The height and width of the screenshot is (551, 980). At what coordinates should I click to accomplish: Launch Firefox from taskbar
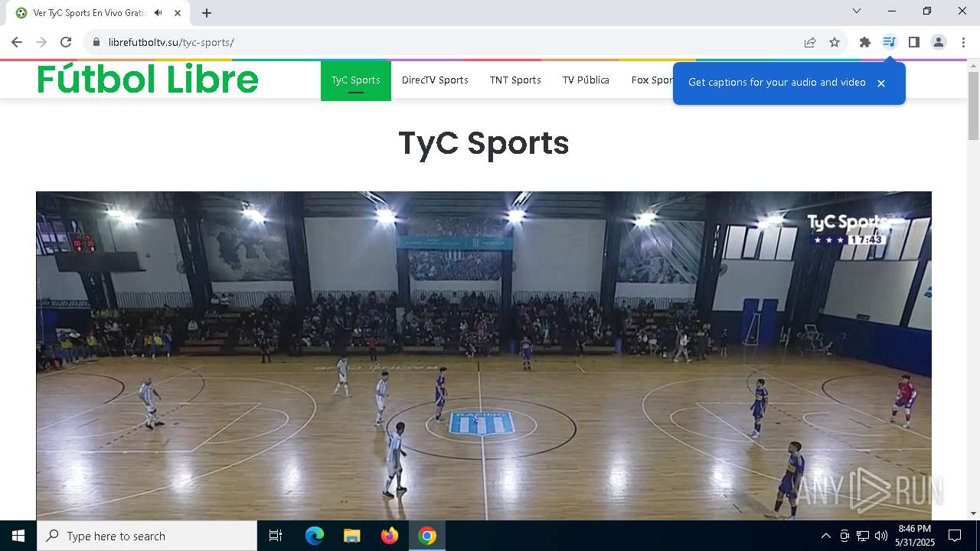tap(390, 536)
